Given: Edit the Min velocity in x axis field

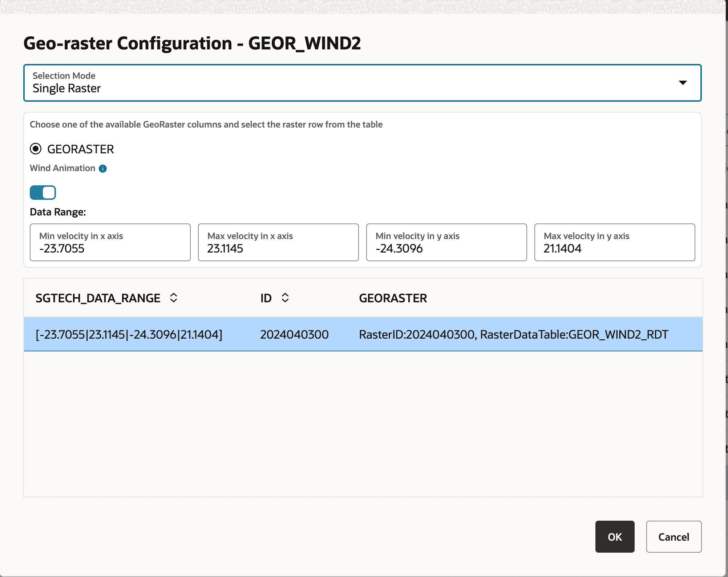Looking at the screenshot, I should (x=110, y=248).
